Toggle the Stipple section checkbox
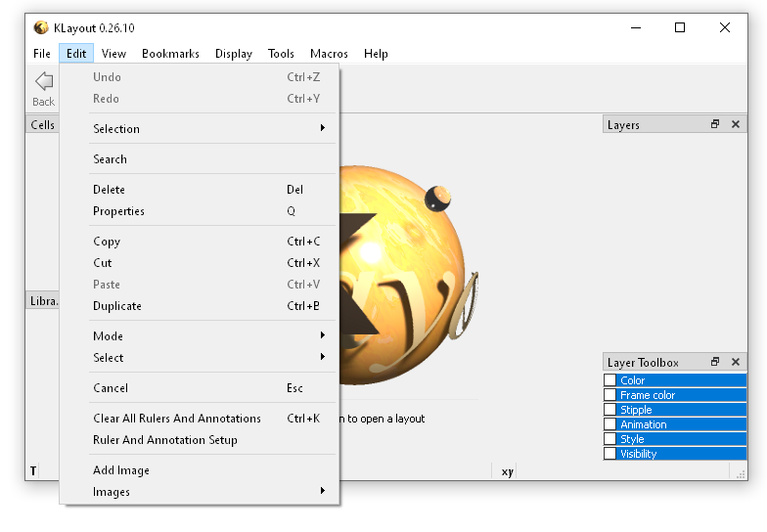The image size is (767, 532). [x=610, y=409]
